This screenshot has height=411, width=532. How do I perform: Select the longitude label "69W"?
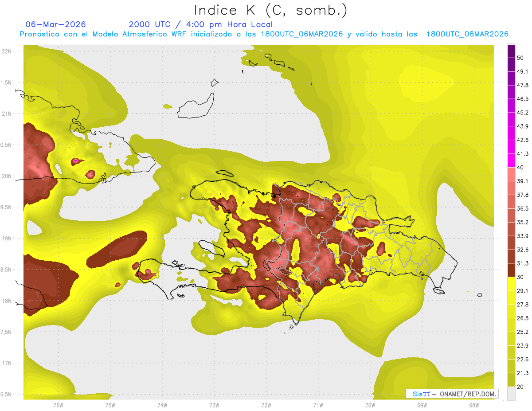pyautogui.click(x=422, y=405)
